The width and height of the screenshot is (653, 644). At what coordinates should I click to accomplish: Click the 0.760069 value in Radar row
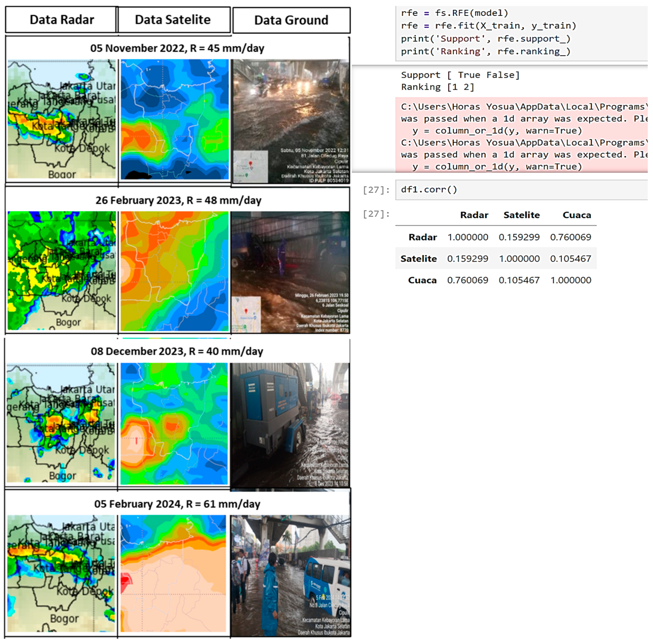[x=570, y=237]
